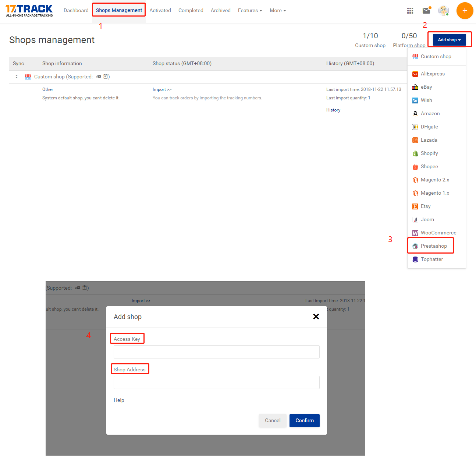Select Shopee from shop list
Screen dimensions: 476x463
point(437,167)
